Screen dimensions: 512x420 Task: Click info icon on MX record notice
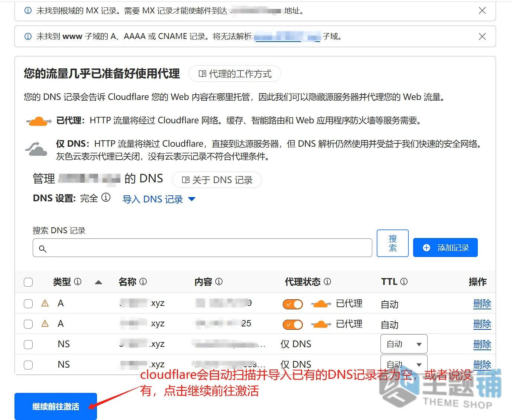(x=28, y=10)
